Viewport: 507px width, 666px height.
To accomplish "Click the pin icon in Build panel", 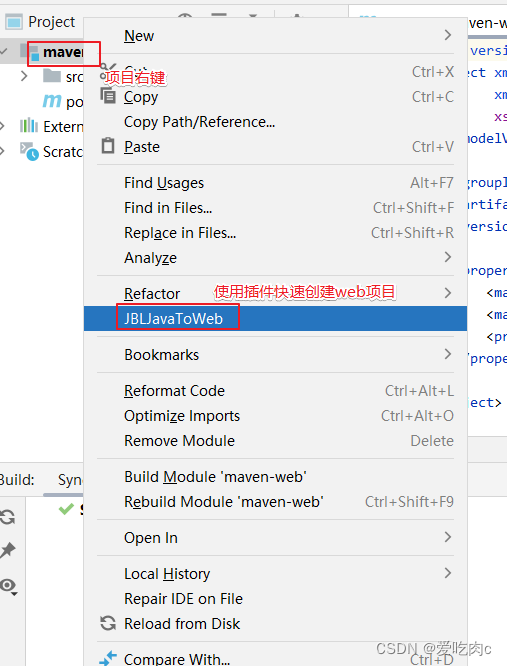I will pyautogui.click(x=8, y=550).
